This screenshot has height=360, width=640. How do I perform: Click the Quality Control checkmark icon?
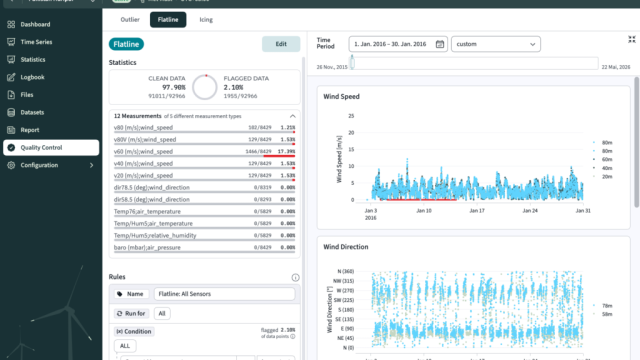[x=11, y=147]
